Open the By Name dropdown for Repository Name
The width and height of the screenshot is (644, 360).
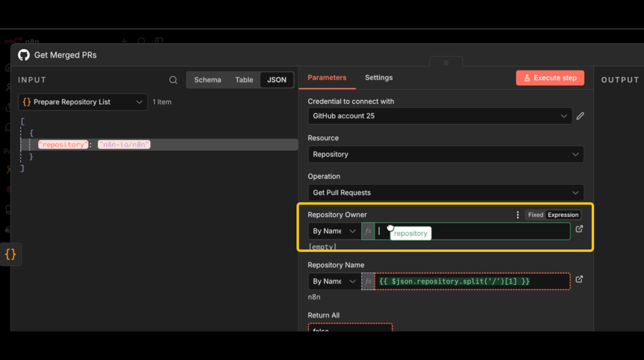(x=334, y=281)
